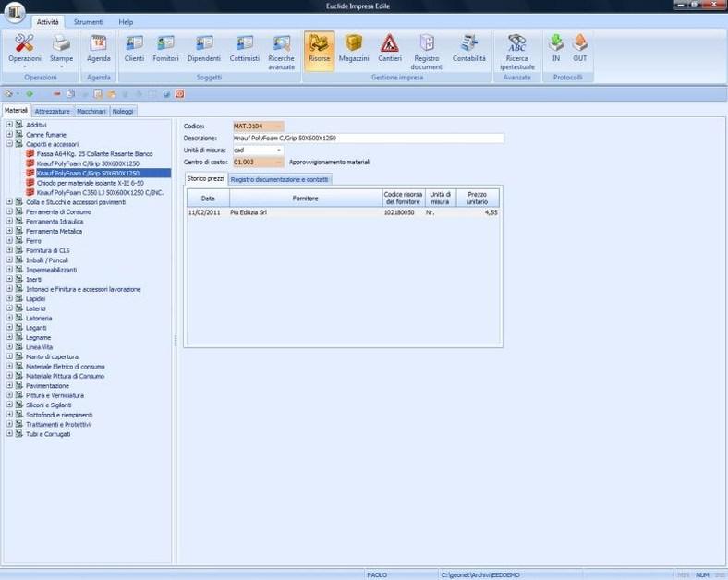The image size is (728, 580).
Task: Collapse the Capotti e accessori node
Action: click(9, 144)
